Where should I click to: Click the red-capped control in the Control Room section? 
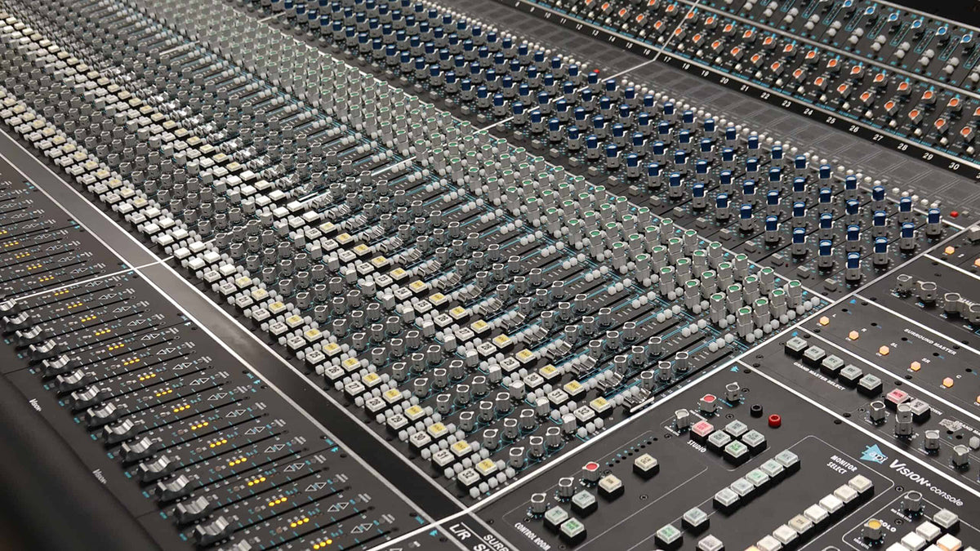tap(590, 469)
